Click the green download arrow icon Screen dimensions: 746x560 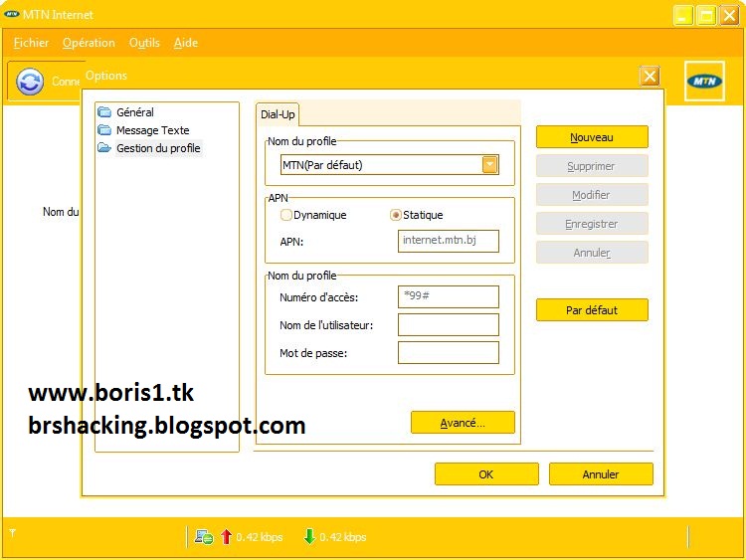pos(309,537)
